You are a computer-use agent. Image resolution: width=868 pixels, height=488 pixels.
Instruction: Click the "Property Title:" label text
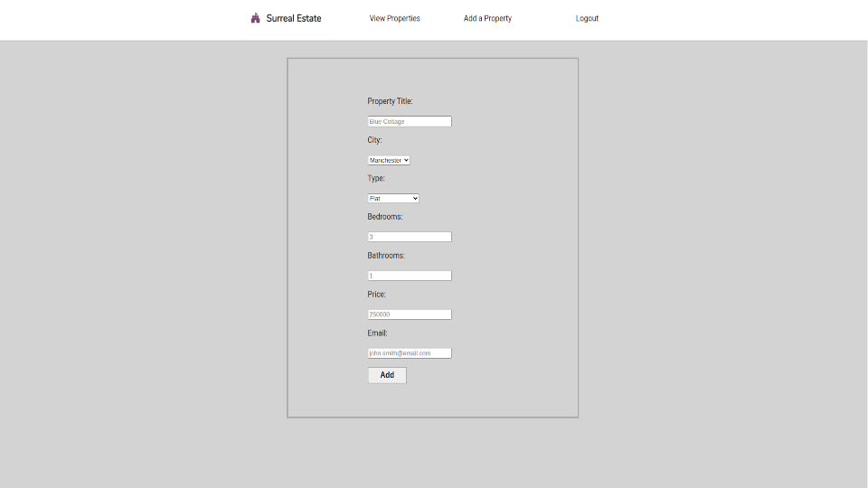390,101
